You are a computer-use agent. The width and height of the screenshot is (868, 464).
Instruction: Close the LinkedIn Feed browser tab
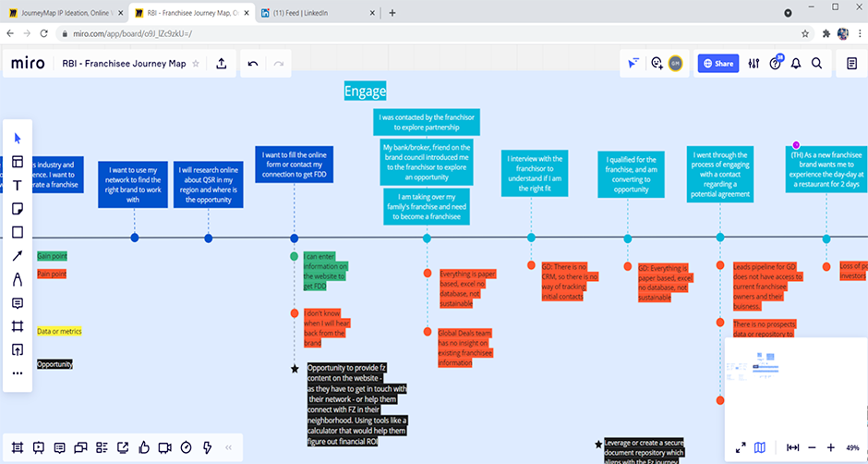click(372, 13)
